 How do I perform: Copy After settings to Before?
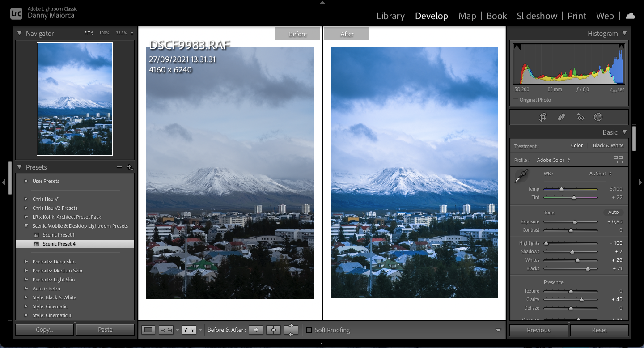273,330
